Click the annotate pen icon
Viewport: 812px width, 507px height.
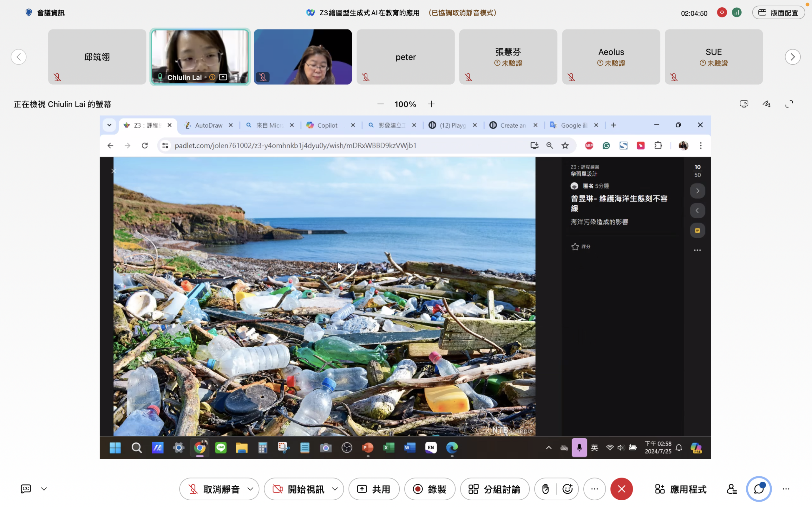pyautogui.click(x=766, y=104)
